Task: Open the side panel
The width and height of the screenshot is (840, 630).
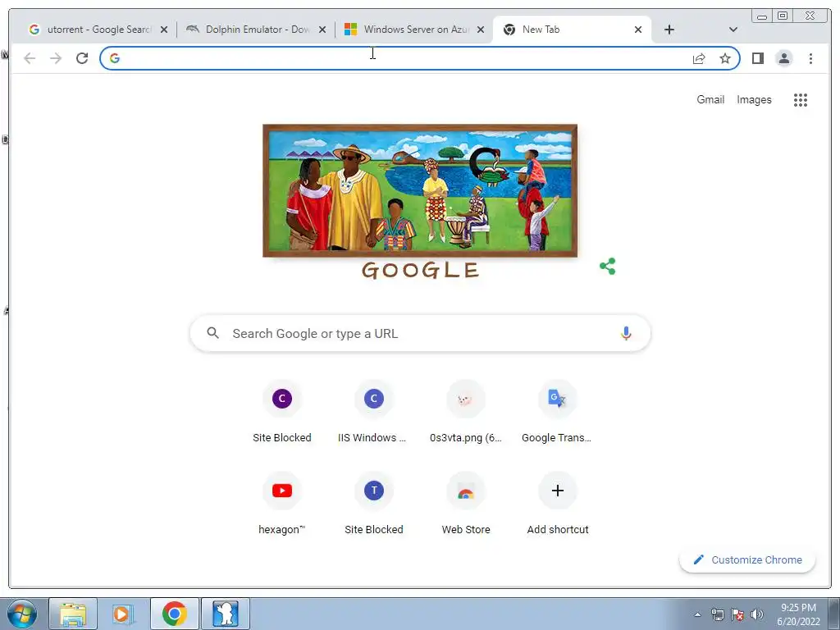Action: point(757,58)
